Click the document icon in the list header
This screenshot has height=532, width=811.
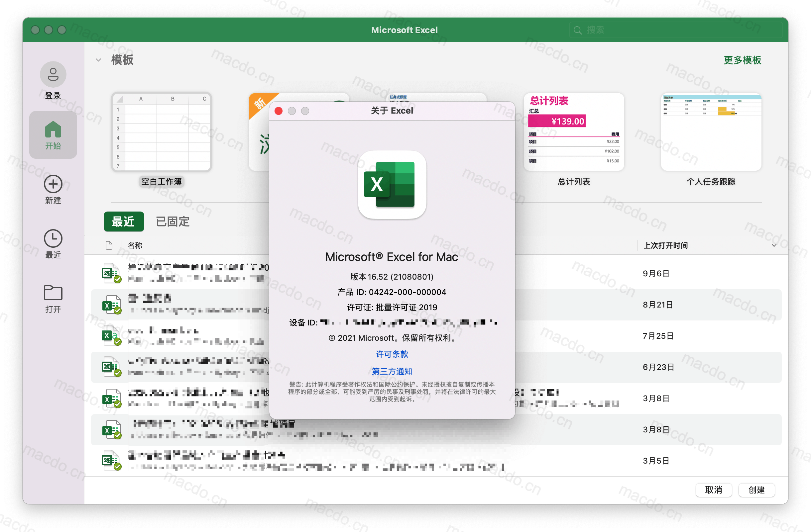pos(109,245)
